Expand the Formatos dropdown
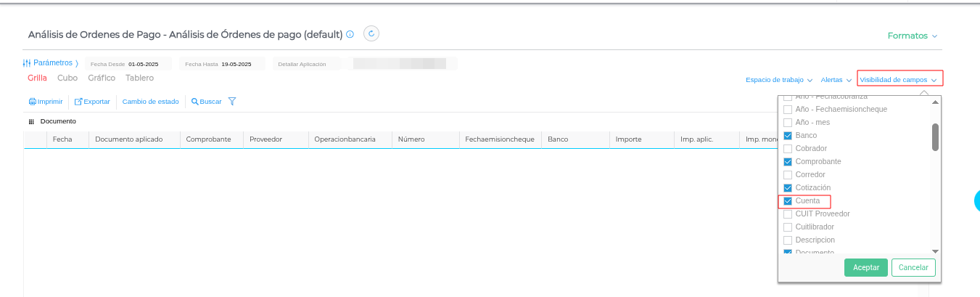This screenshot has width=980, height=297. (912, 36)
